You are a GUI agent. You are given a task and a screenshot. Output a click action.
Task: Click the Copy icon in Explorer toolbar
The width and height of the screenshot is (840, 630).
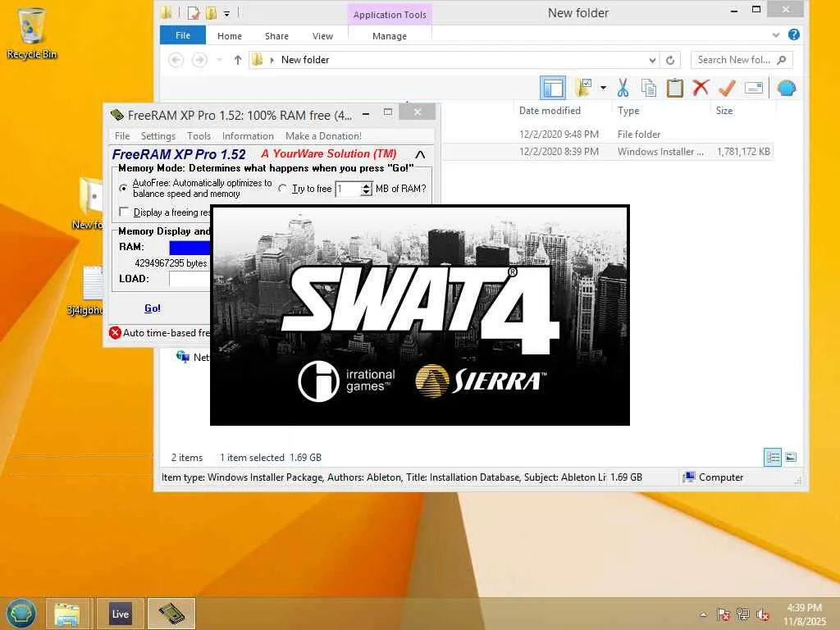[x=649, y=88]
